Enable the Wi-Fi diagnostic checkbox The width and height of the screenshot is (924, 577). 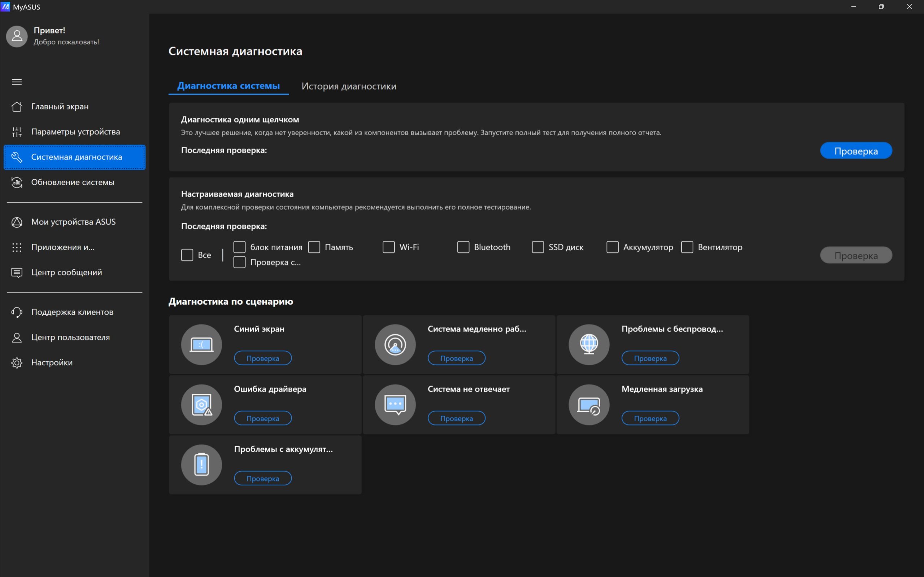coord(389,247)
